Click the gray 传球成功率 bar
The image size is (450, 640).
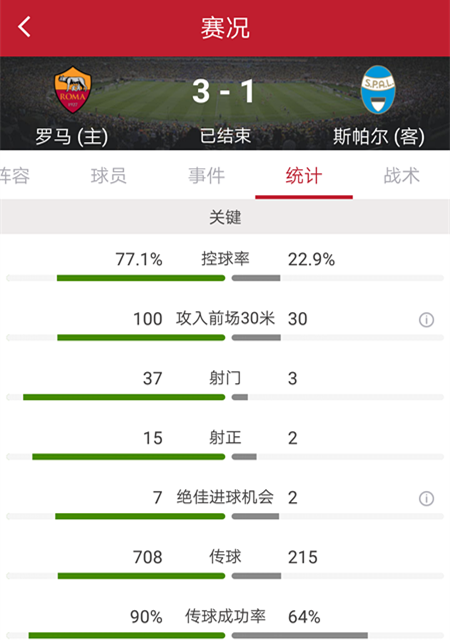pos(300,636)
